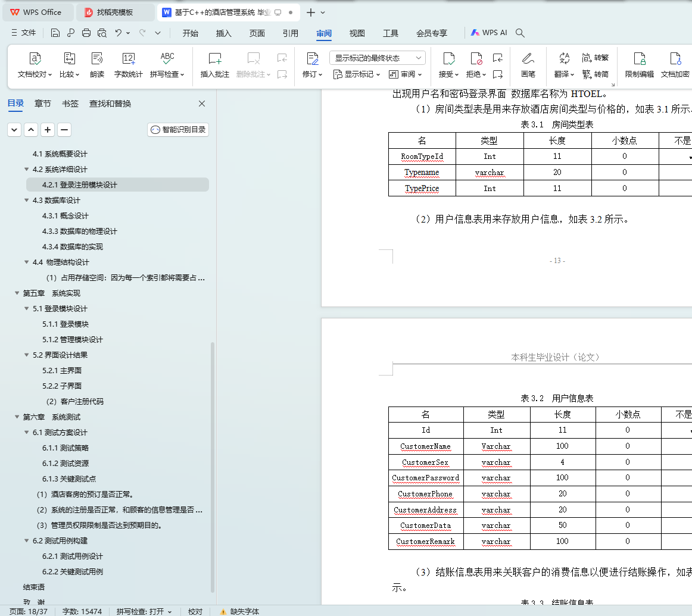This screenshot has height=616, width=692.
Task: Click the print icon in quick toolbar
Action: pos(86,33)
